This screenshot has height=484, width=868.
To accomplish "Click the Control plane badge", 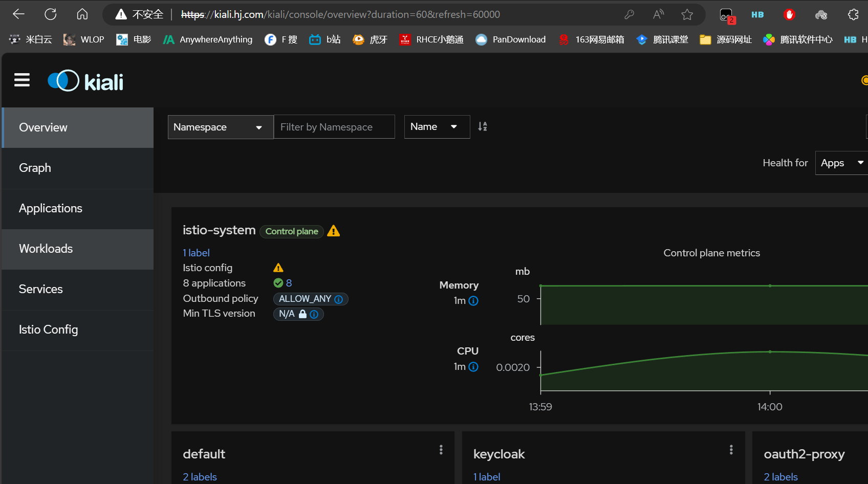I will coord(292,231).
